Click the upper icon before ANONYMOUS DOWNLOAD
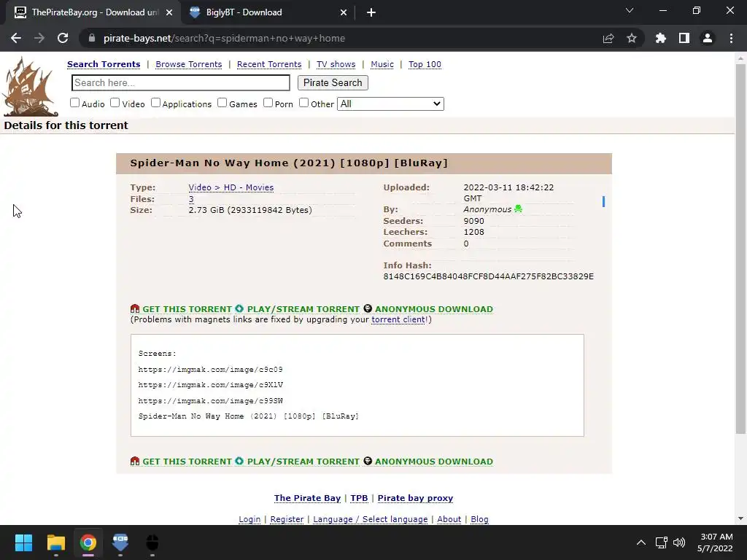Image resolution: width=747 pixels, height=560 pixels. click(x=368, y=308)
